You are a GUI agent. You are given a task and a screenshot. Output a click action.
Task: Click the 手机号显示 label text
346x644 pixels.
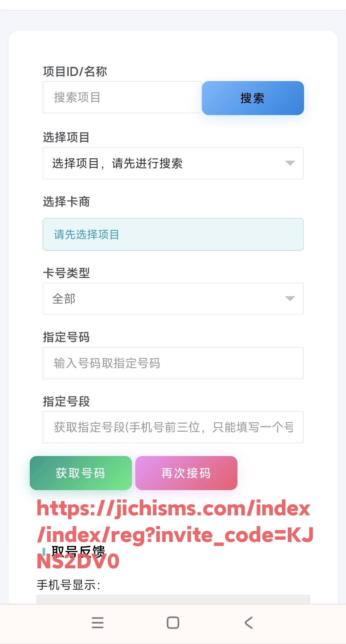pyautogui.click(x=68, y=585)
